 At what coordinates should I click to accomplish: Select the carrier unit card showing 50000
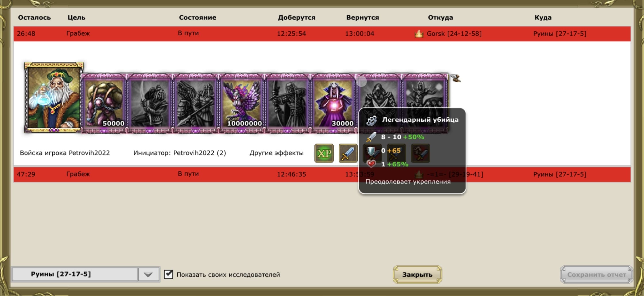[104, 104]
